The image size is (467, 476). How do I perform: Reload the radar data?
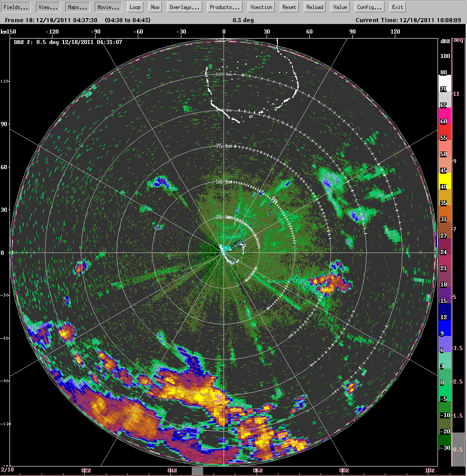click(x=314, y=7)
